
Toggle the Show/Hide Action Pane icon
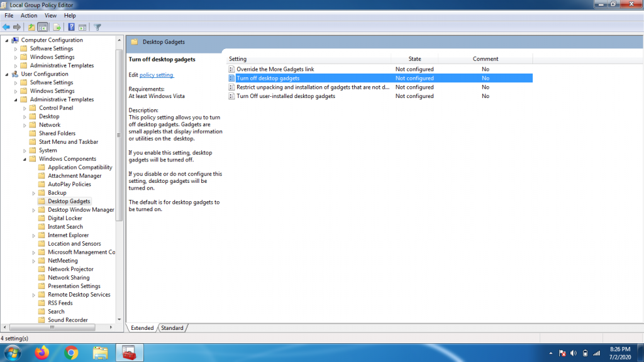pos(82,27)
